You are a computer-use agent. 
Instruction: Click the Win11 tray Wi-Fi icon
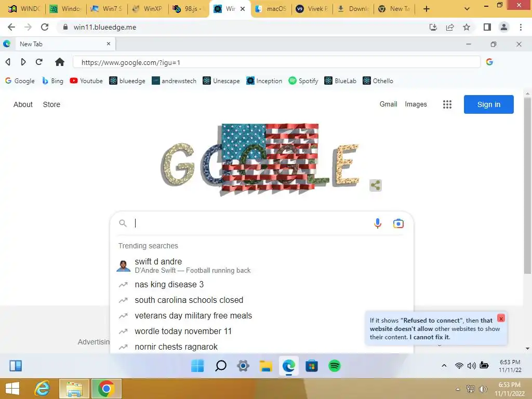tap(459, 365)
